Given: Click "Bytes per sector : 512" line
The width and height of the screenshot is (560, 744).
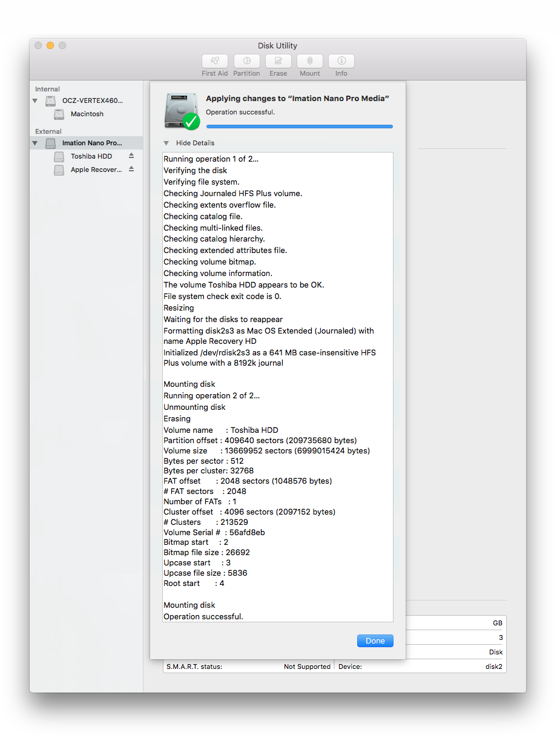Looking at the screenshot, I should pyautogui.click(x=203, y=461).
